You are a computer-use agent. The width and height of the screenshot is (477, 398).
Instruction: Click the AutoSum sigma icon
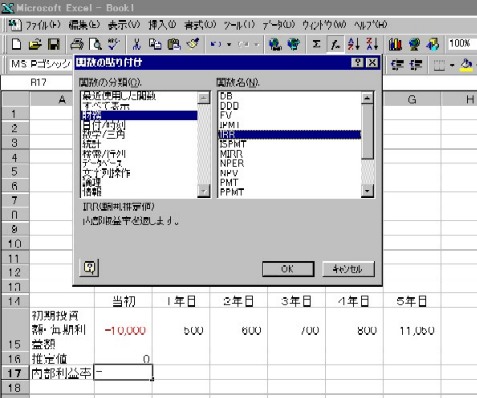click(x=316, y=44)
